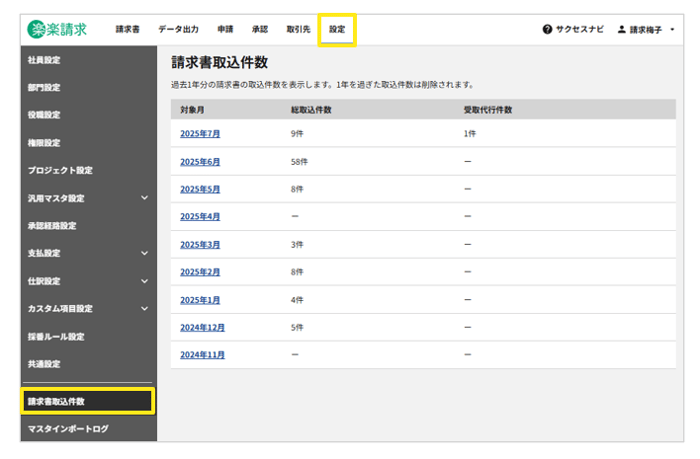Go to 承認経路設定 in the sidebar

(x=52, y=226)
